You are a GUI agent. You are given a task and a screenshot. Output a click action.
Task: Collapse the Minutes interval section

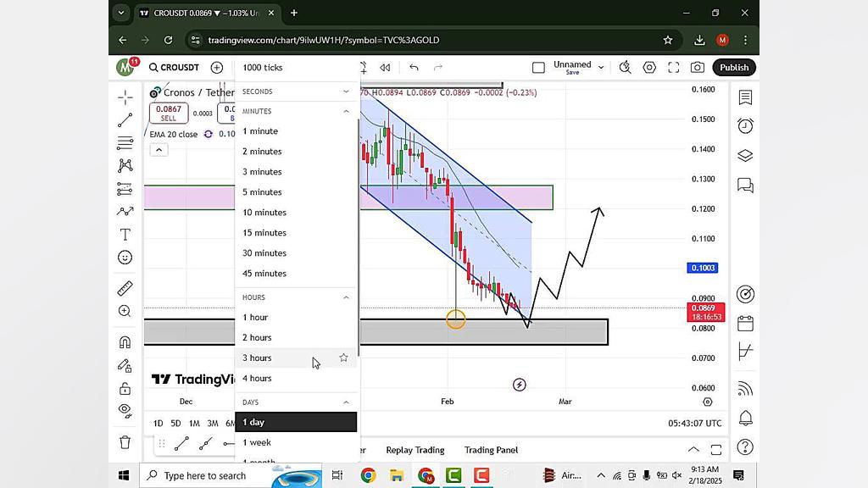pyautogui.click(x=346, y=111)
